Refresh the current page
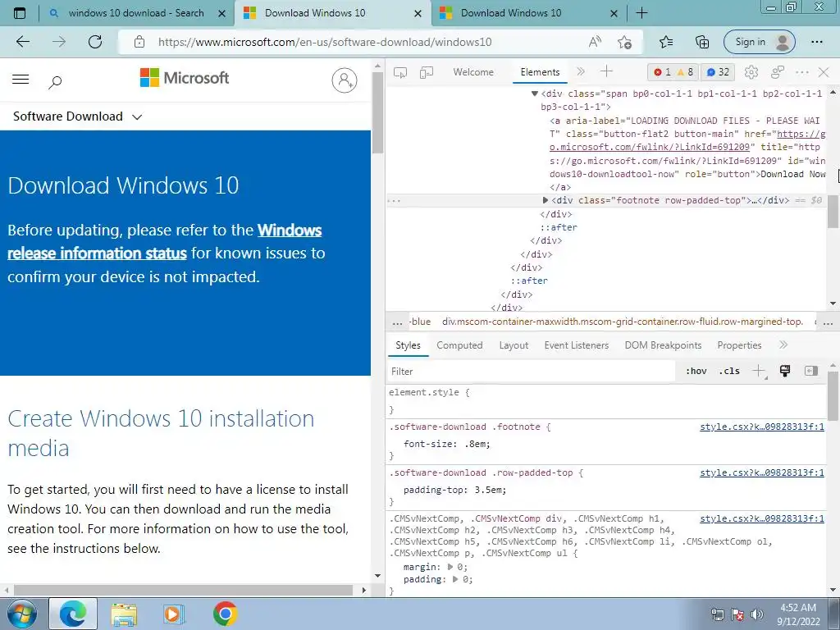 (x=95, y=42)
